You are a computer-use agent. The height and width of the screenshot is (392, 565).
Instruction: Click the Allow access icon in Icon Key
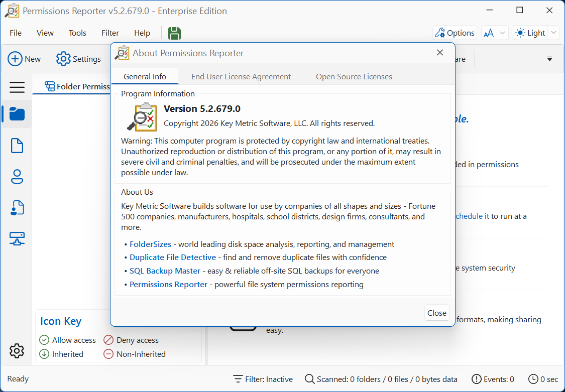pyautogui.click(x=44, y=340)
